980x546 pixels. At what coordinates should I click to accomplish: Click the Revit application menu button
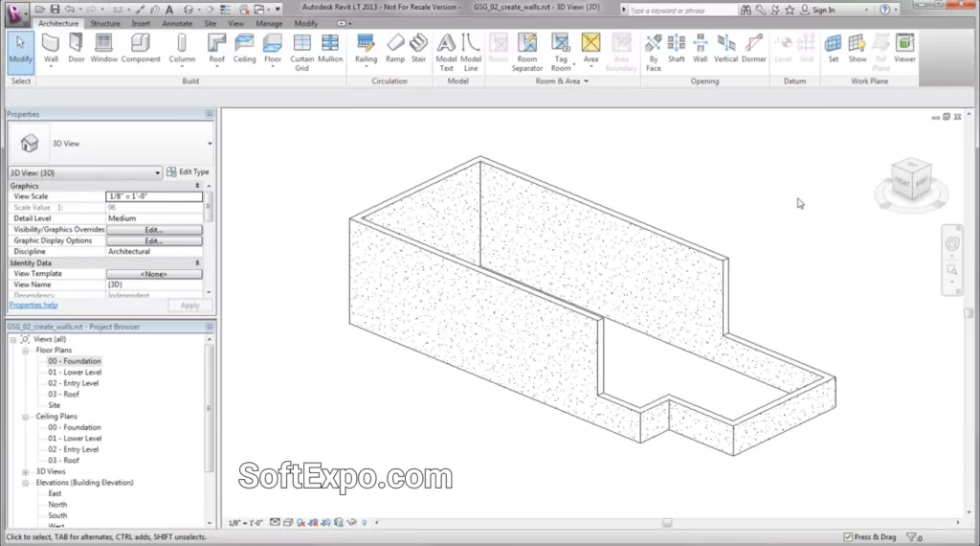[x=15, y=11]
